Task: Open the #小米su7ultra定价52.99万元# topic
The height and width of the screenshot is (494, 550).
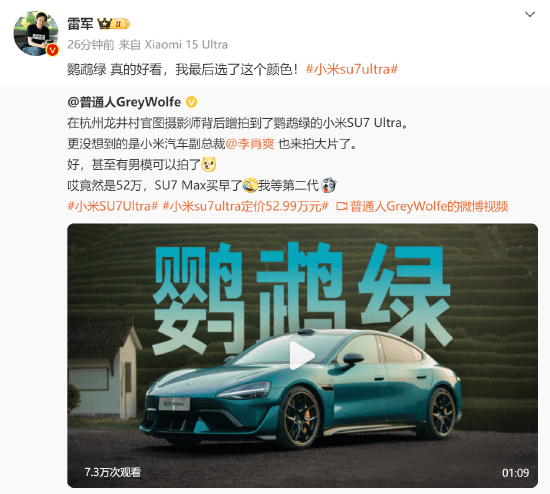Action: point(246,206)
